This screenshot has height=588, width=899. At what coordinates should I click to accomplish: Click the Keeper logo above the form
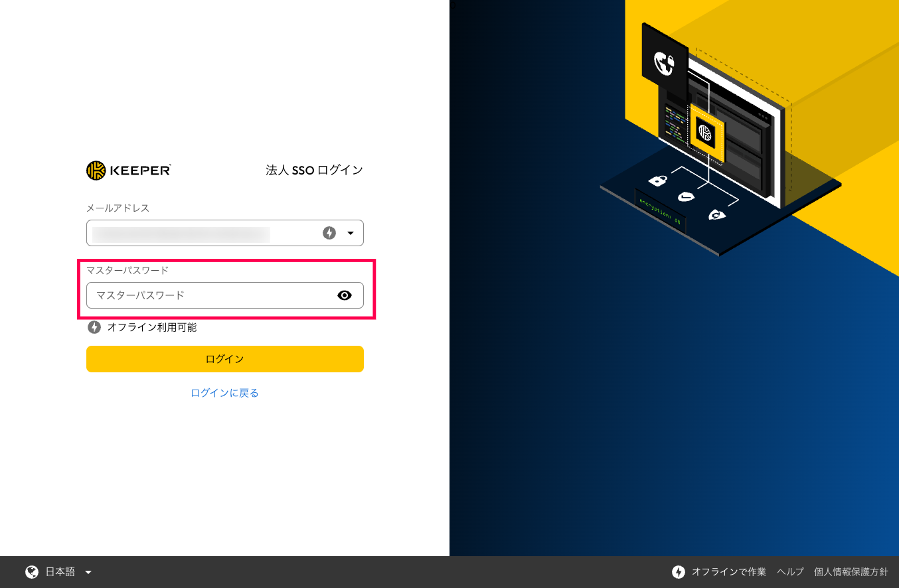(x=128, y=171)
